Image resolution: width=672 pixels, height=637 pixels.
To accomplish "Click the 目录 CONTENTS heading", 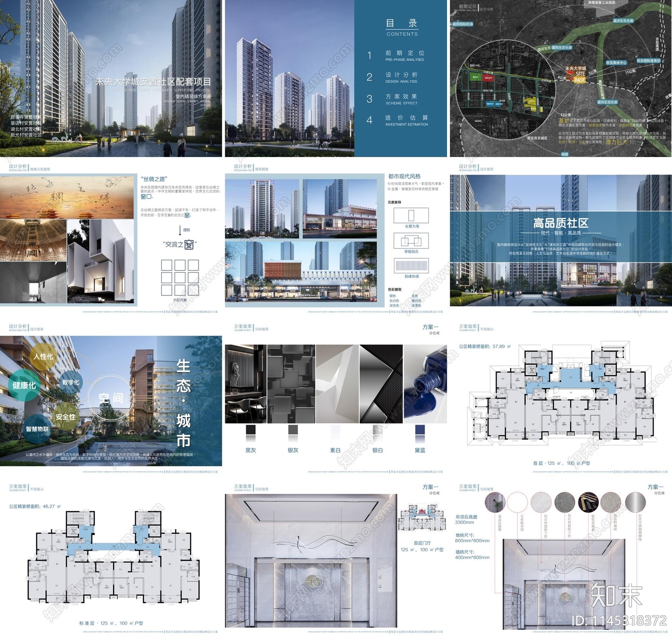I will [402, 27].
